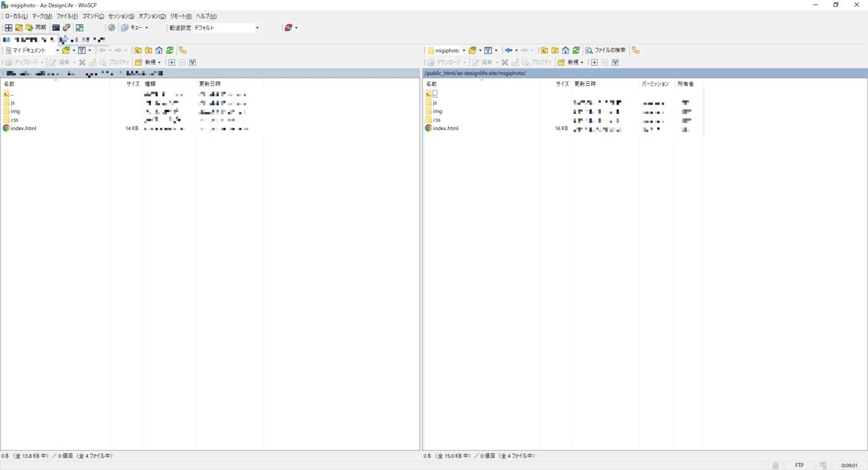
Task: Click remote back navigation arrow
Action: (508, 50)
